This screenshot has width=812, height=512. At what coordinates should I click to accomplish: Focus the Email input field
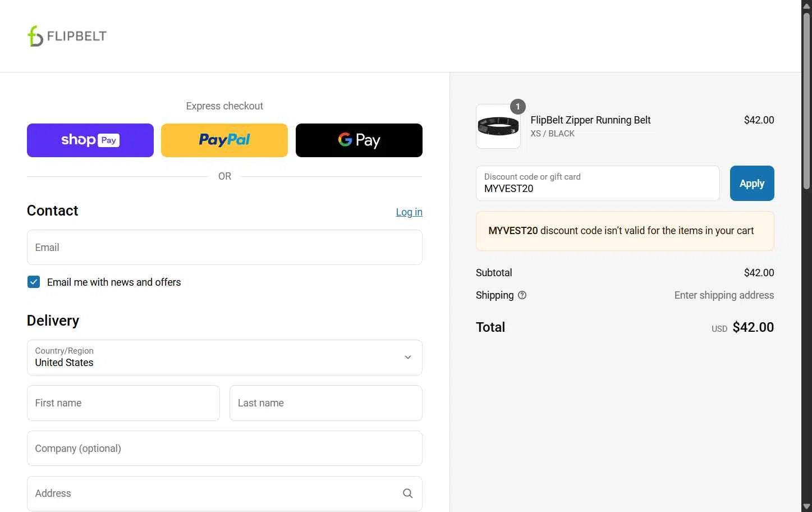(x=224, y=248)
